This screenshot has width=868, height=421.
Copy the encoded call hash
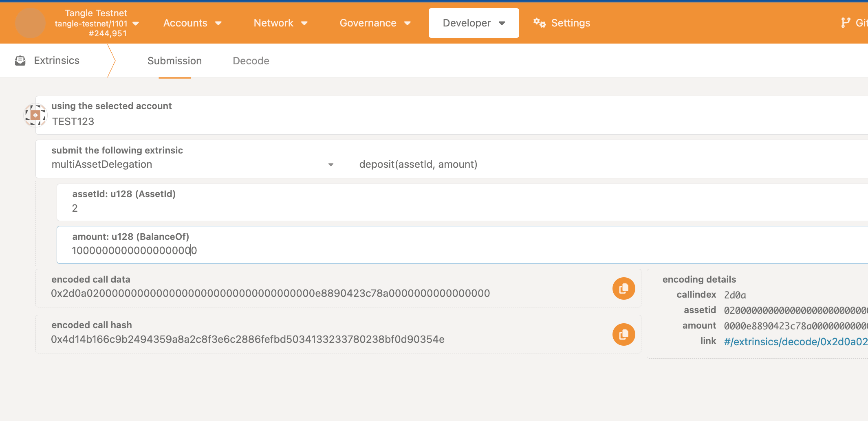[623, 334]
